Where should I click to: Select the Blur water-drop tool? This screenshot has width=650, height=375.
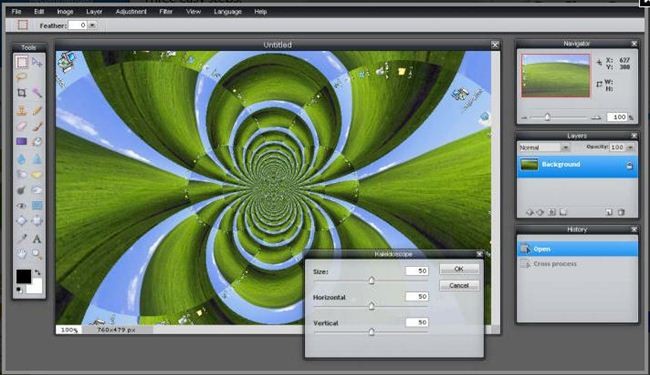coord(22,159)
